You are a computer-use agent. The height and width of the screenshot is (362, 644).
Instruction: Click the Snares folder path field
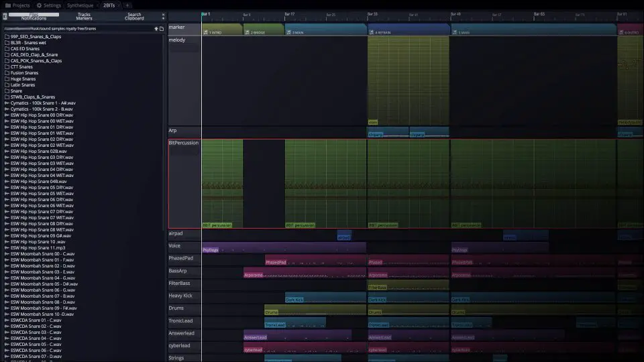point(78,29)
